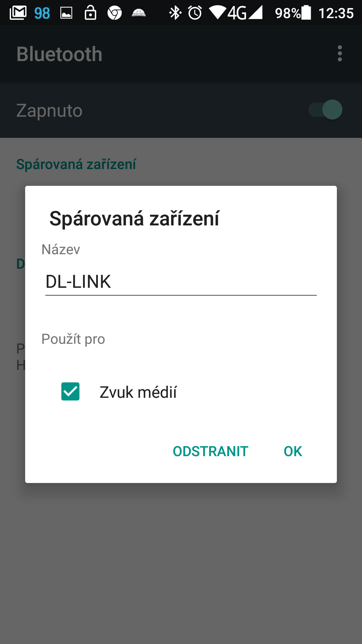Tap the 12:35 clock in status bar
This screenshot has width=362, height=644.
point(336,13)
